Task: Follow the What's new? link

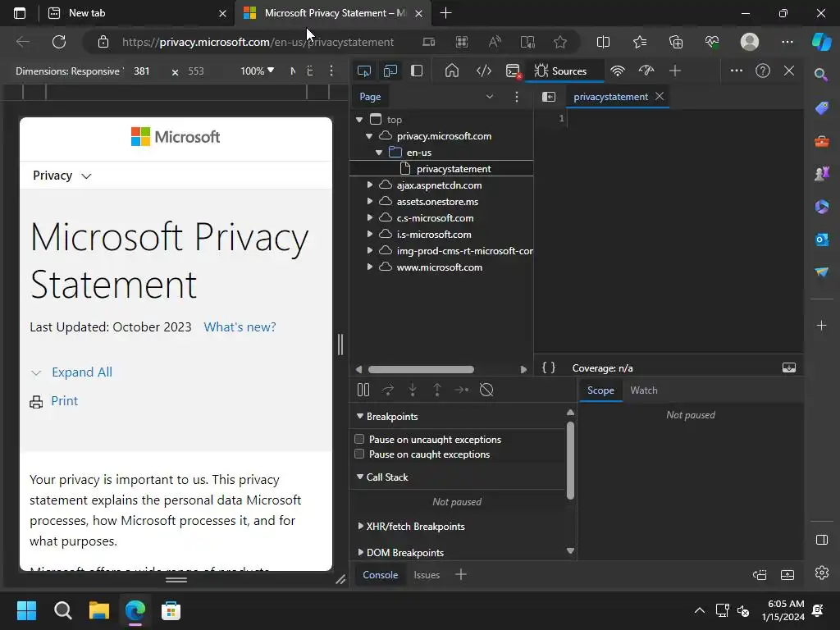Action: click(240, 326)
